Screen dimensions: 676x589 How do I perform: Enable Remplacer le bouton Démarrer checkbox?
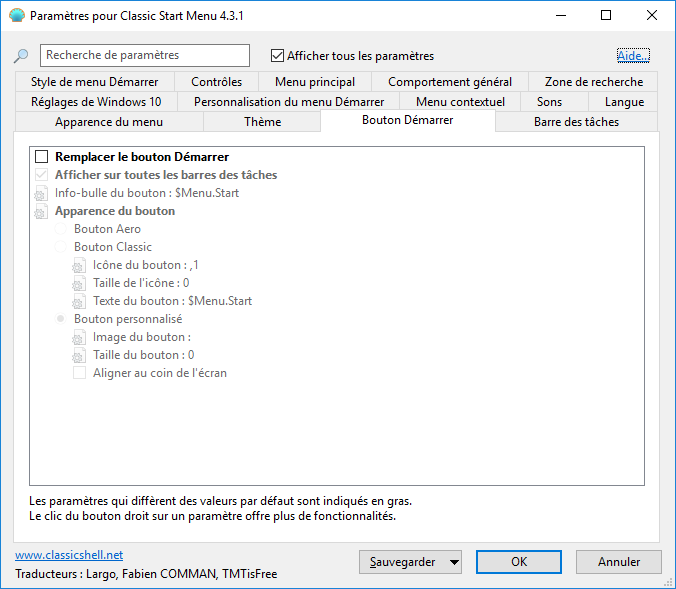click(x=42, y=157)
